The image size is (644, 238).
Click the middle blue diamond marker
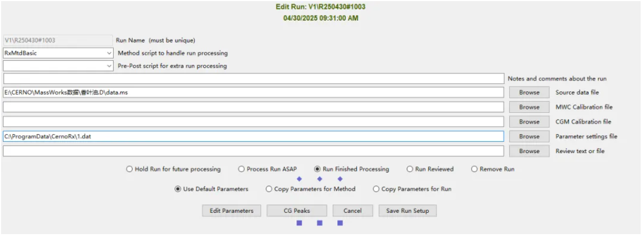point(319,179)
